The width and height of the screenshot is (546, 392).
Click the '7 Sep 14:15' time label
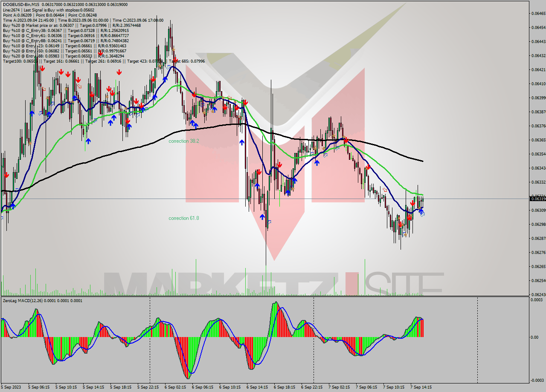421,387
